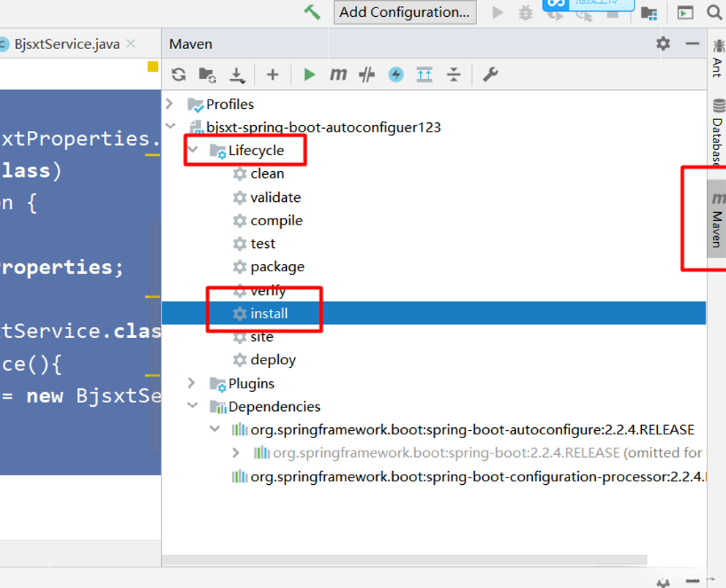The width and height of the screenshot is (726, 588).
Task: Click the gear icon at bottom right
Action: 664,582
